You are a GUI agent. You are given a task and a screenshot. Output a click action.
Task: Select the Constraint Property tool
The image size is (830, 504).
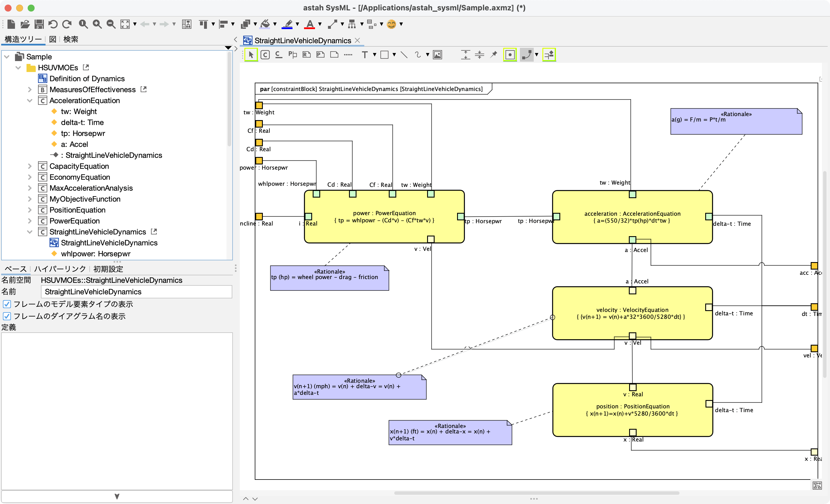click(265, 54)
